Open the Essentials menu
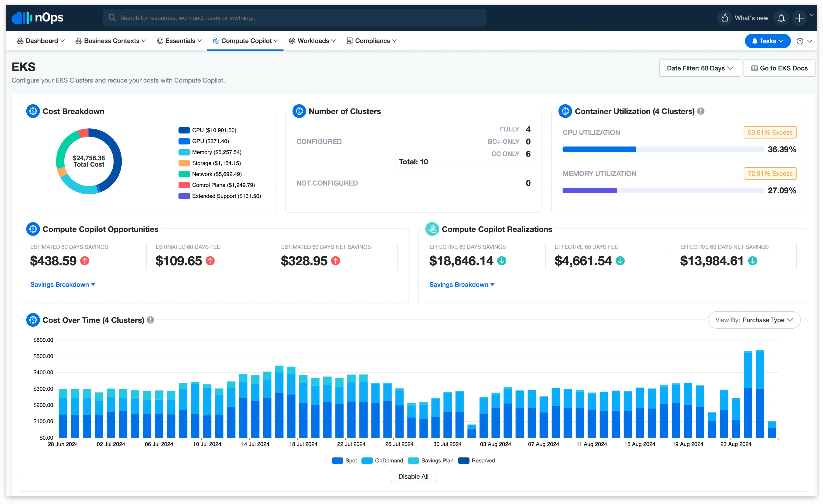Viewport: 823px width, 504px height. [179, 41]
